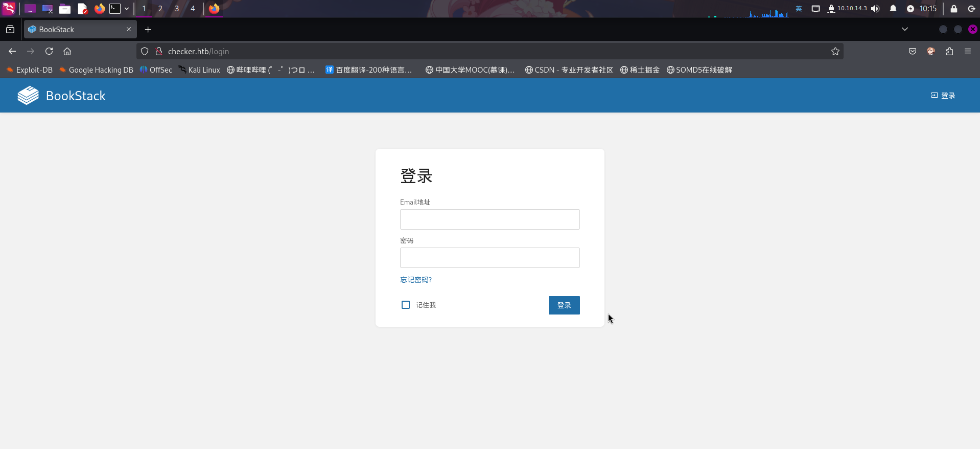
Task: Open the Exploit-DB bookmark
Action: [x=30, y=70]
